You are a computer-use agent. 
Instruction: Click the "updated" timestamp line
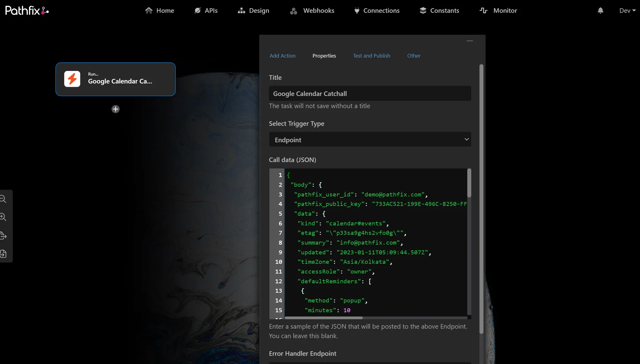364,253
